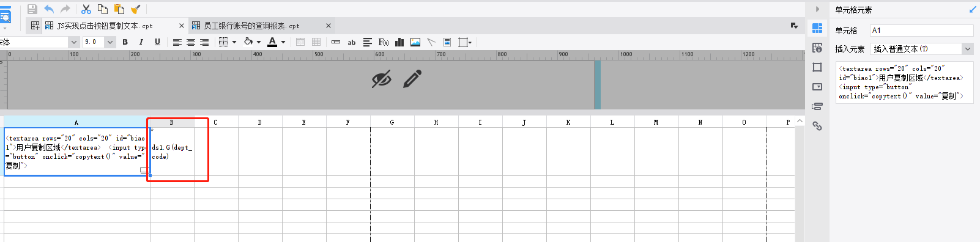
Task: Select cell B1 containing ds1.G(dept_code)
Action: (x=172, y=152)
